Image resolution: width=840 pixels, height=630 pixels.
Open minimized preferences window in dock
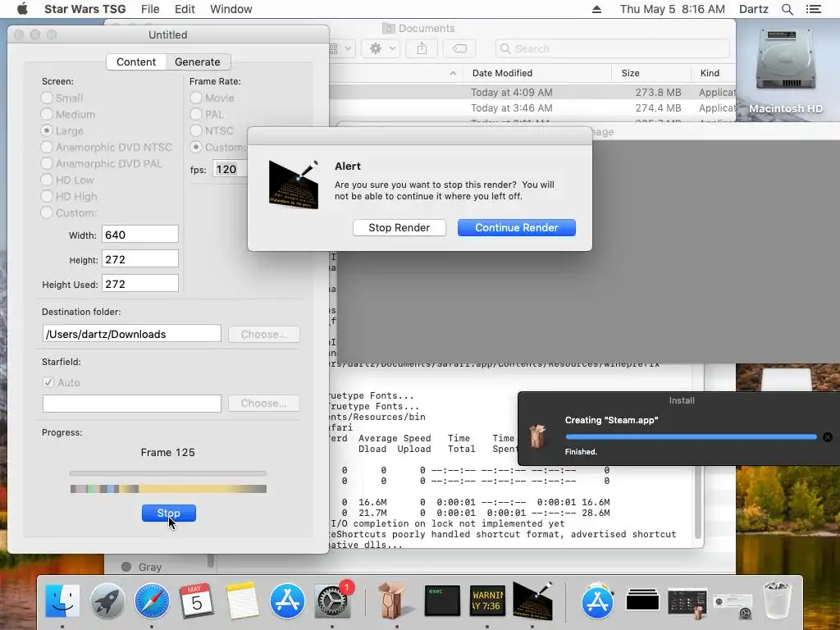733,605
